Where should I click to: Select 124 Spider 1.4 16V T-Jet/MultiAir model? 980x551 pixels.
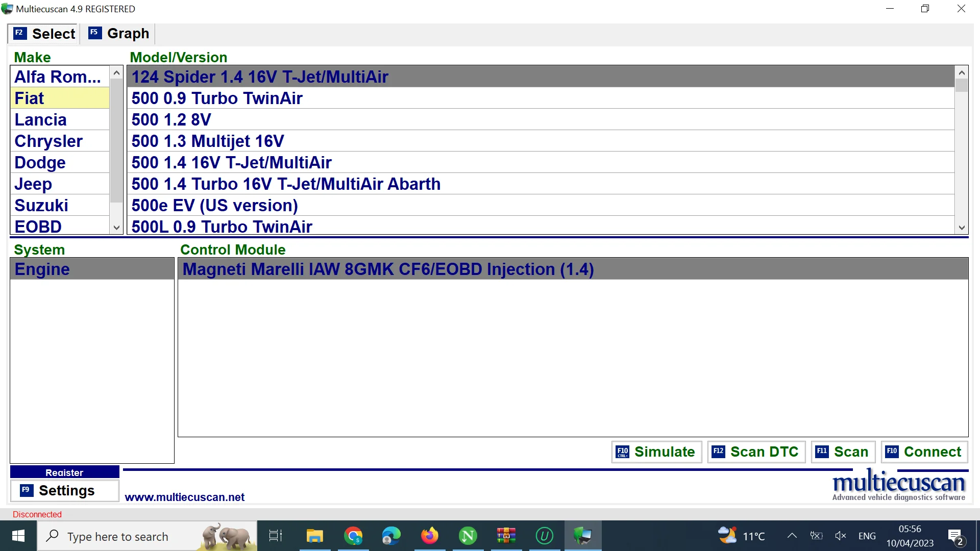coord(541,77)
